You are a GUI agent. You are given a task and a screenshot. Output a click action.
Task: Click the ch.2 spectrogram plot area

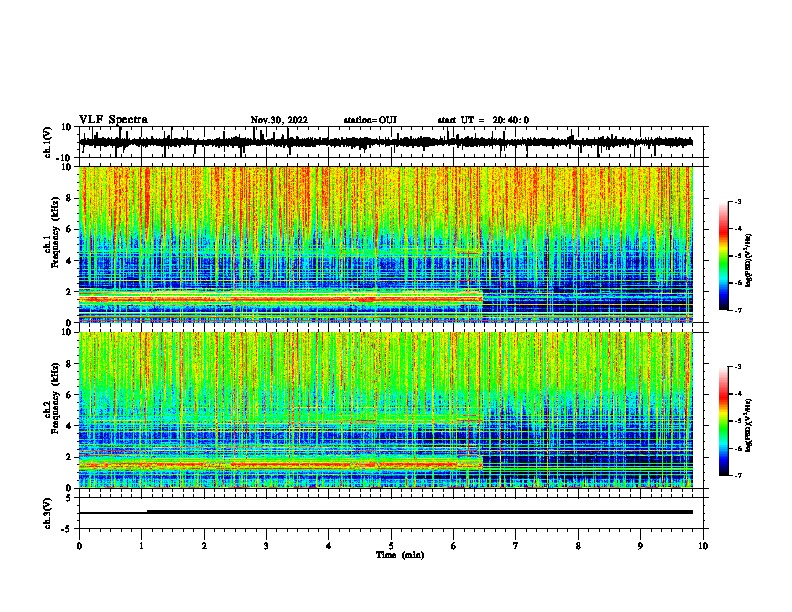tap(386, 410)
